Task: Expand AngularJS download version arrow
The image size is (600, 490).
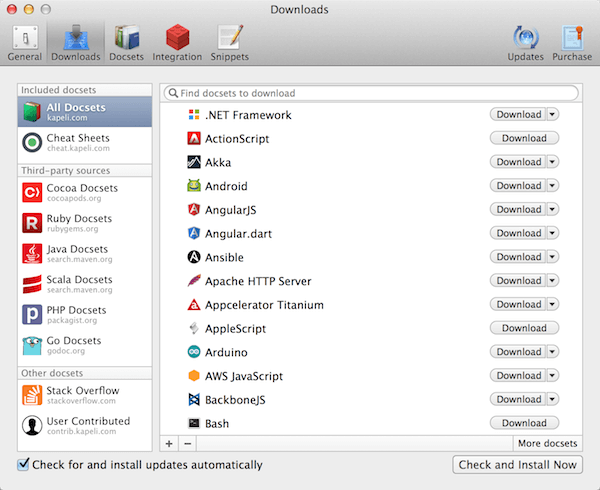Action: pos(553,209)
